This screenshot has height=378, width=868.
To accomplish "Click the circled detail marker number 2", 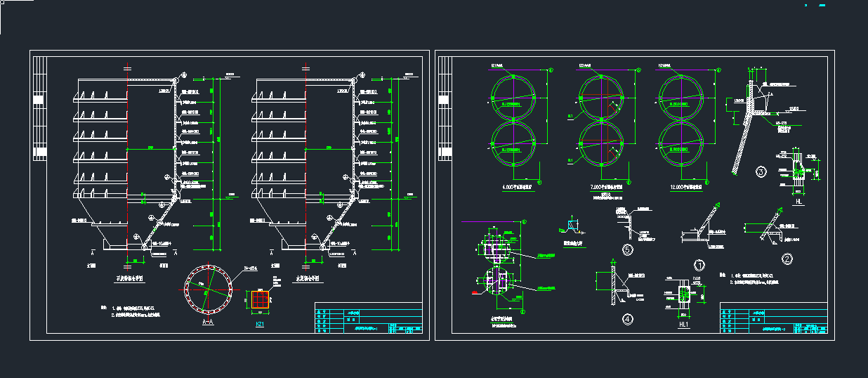I will (787, 259).
